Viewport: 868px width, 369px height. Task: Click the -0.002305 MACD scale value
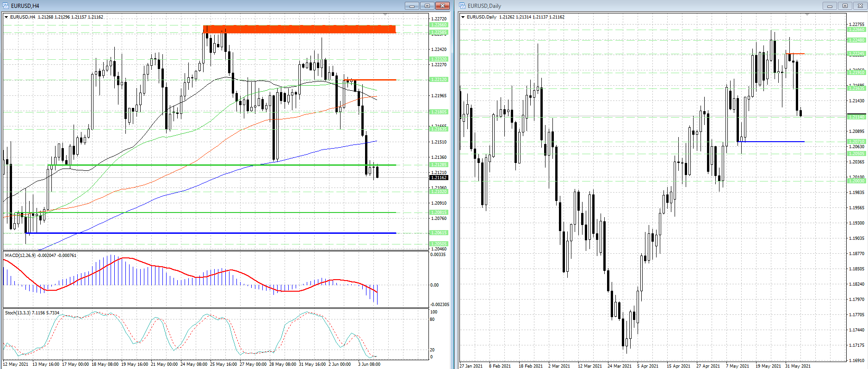coord(440,305)
